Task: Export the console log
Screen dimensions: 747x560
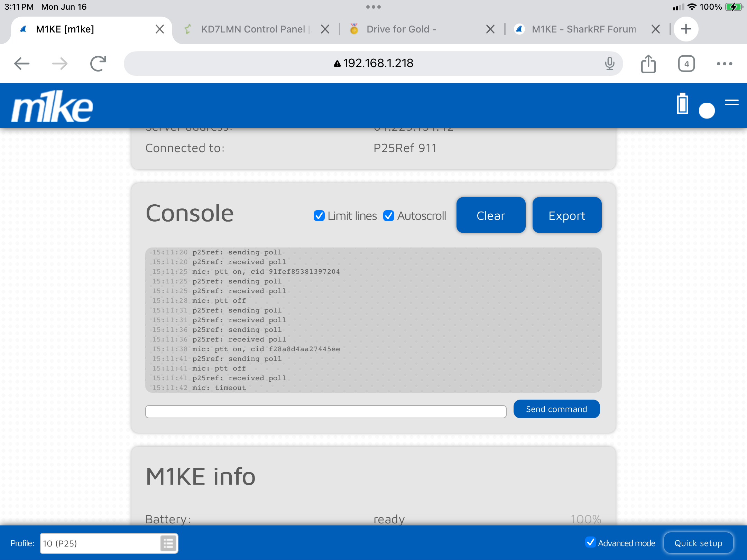Action: click(566, 215)
